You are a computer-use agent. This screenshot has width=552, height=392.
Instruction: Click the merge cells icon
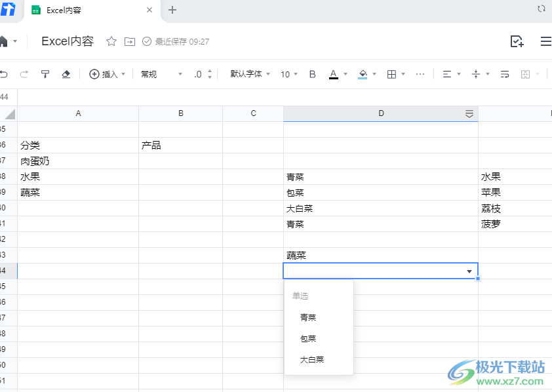click(x=525, y=74)
